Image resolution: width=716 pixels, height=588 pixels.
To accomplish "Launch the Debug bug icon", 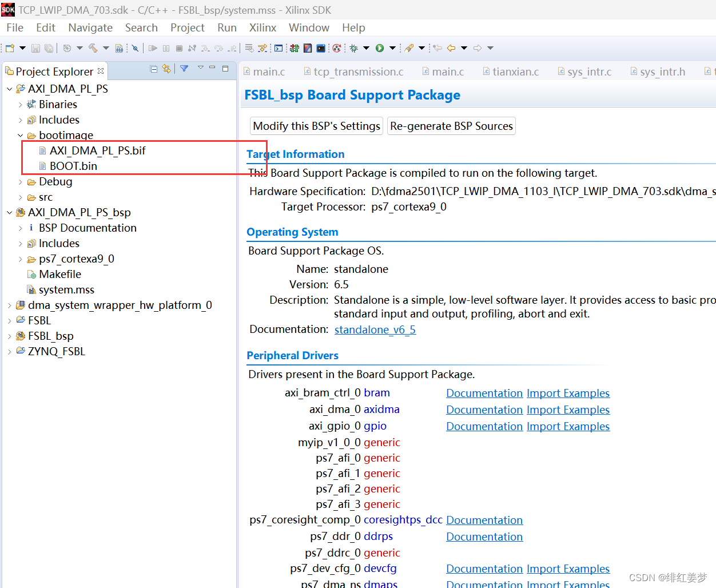I will (x=353, y=48).
